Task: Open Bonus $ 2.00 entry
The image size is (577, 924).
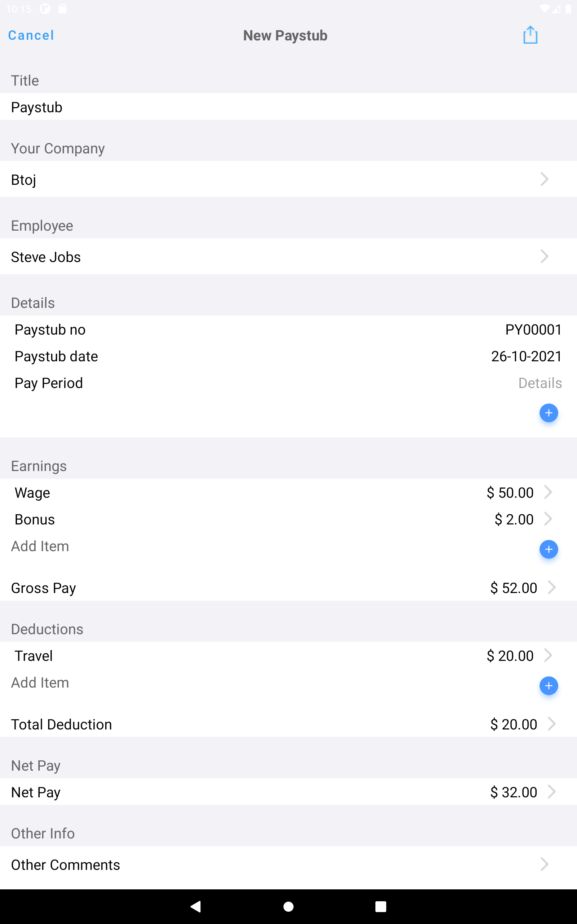Action: (288, 519)
